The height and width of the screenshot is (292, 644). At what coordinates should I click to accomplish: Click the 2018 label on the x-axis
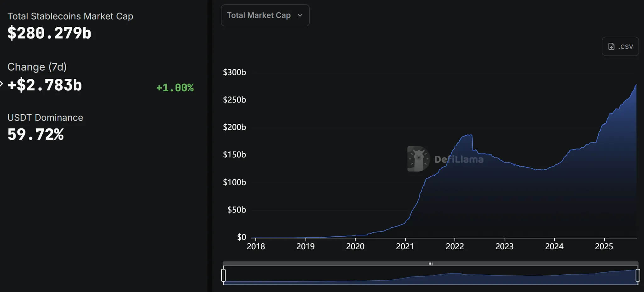pos(256,246)
